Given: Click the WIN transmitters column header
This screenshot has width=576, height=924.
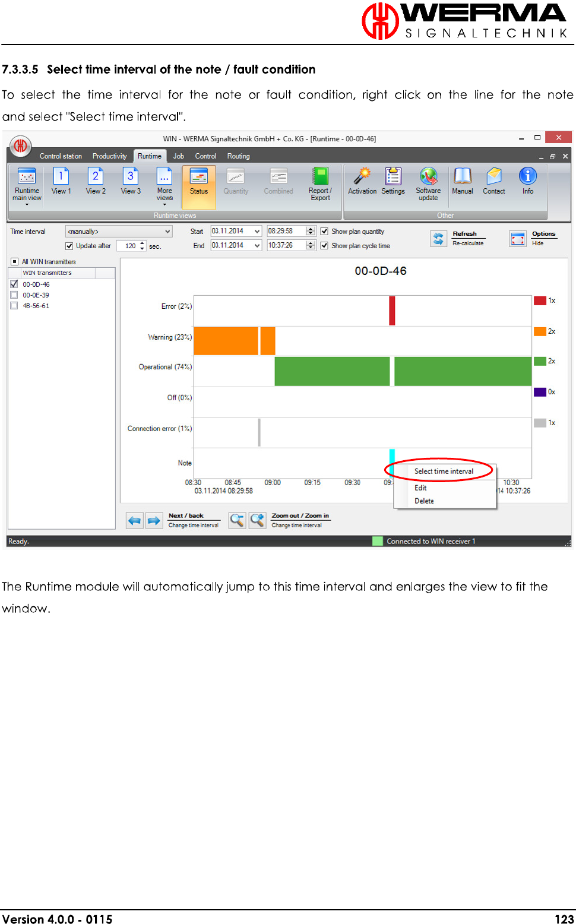Looking at the screenshot, I should (58, 273).
